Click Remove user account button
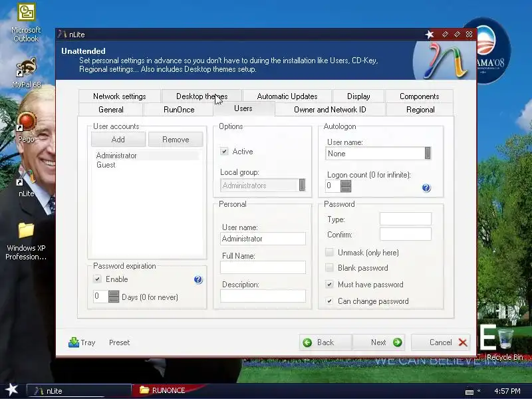 pyautogui.click(x=176, y=140)
